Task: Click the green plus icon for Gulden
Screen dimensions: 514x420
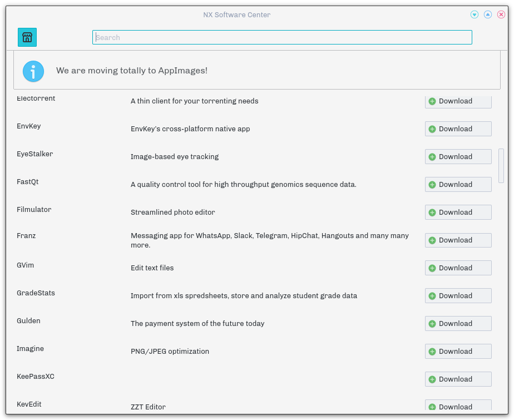Action: pos(432,324)
